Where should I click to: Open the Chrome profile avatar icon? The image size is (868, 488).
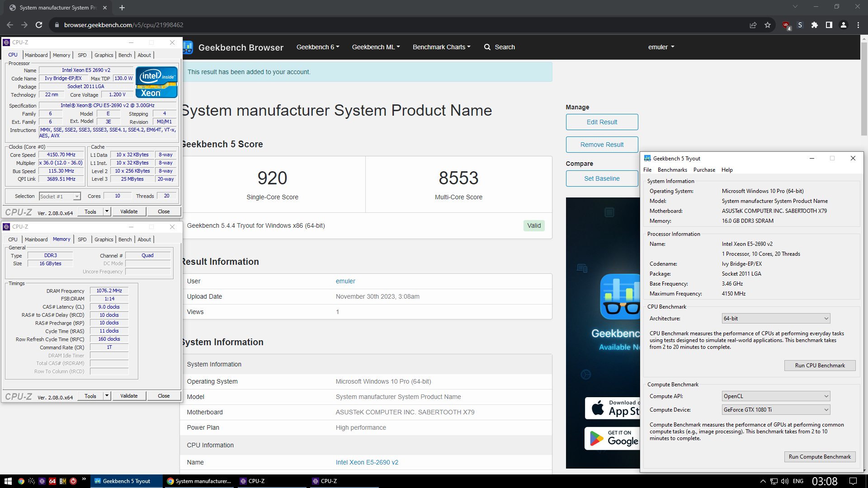844,25
